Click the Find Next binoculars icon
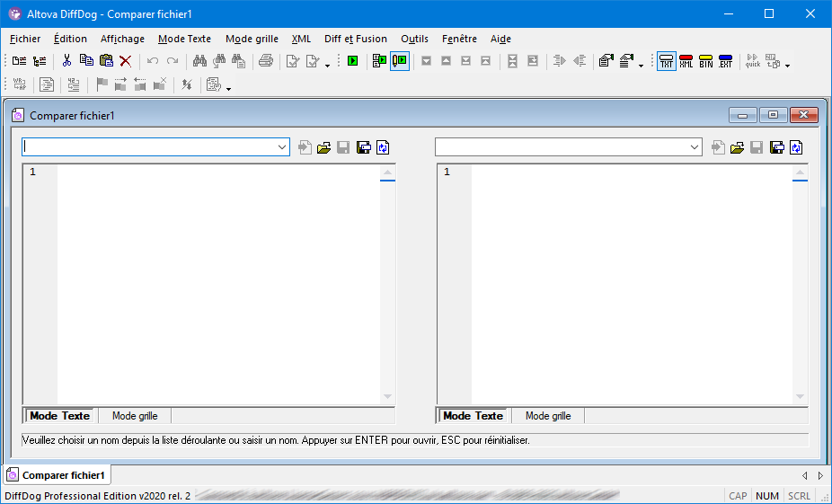This screenshot has width=832, height=504. [219, 61]
